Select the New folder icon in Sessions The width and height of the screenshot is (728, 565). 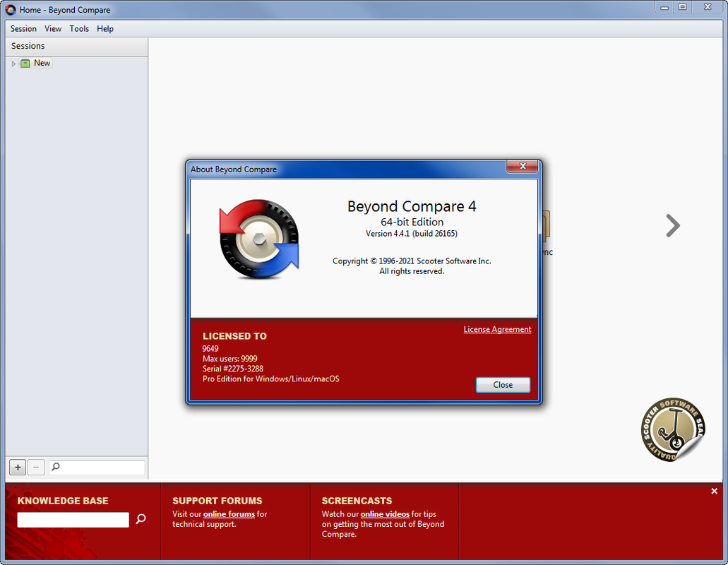click(x=25, y=63)
